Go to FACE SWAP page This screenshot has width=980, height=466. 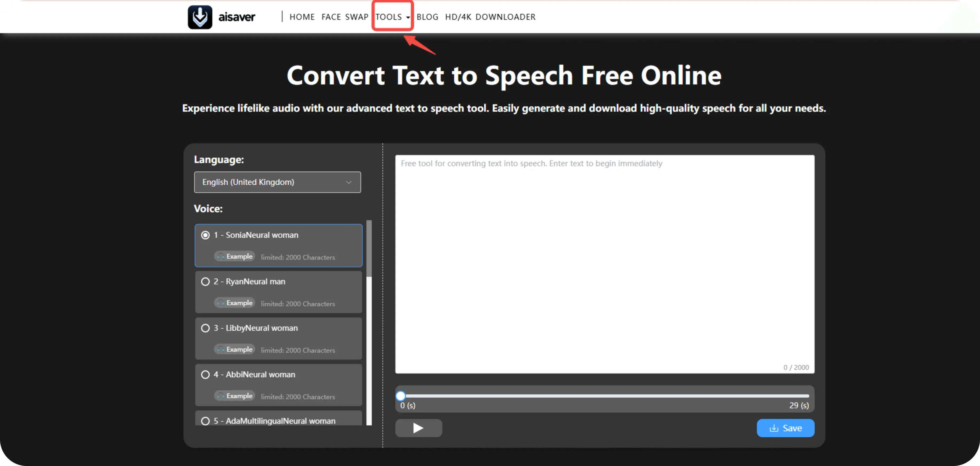pyautogui.click(x=345, y=17)
